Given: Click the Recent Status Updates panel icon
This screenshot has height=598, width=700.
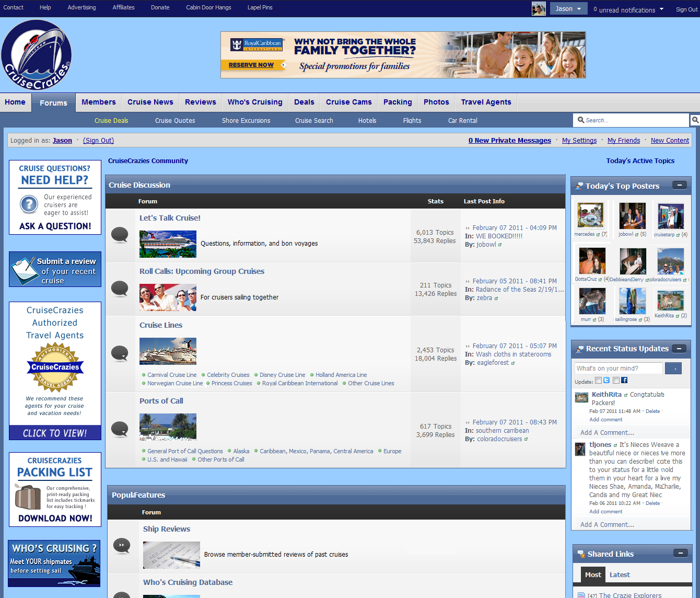Looking at the screenshot, I should [x=579, y=349].
